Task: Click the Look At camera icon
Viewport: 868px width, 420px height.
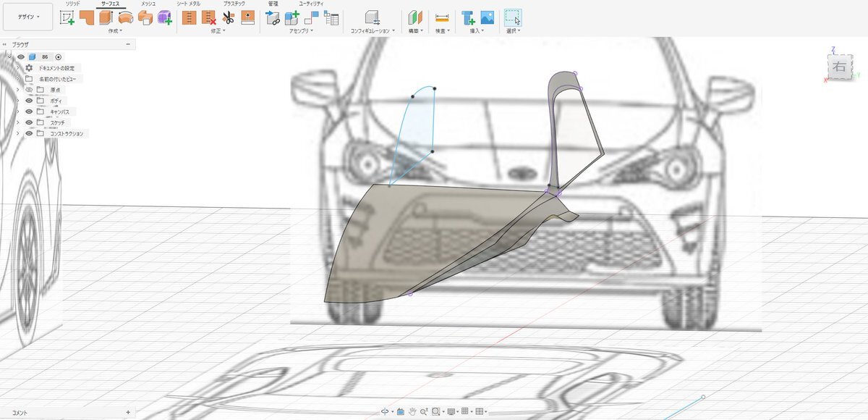Action: [x=400, y=411]
